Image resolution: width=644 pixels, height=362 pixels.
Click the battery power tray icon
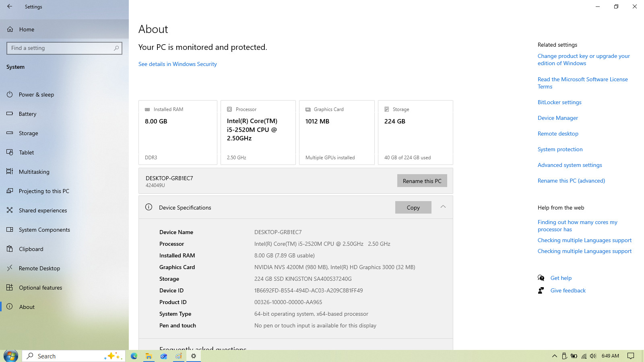[574, 356]
